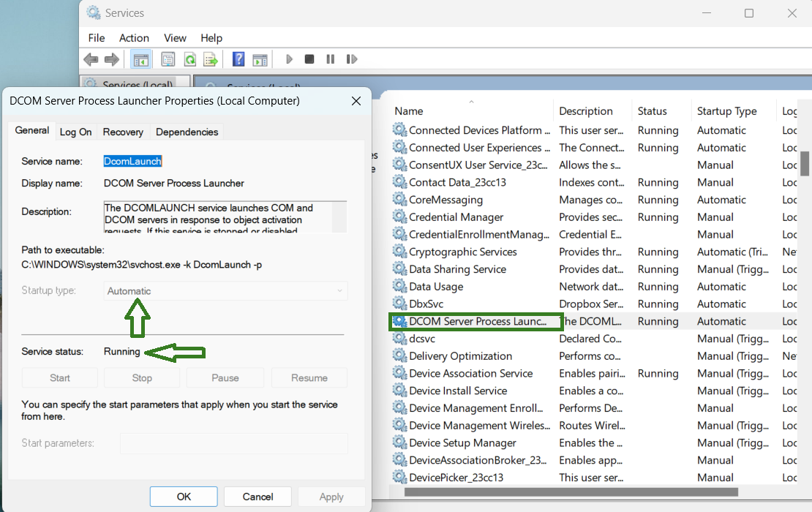Click the Export List toolbar icon
The height and width of the screenshot is (512, 812).
click(211, 59)
